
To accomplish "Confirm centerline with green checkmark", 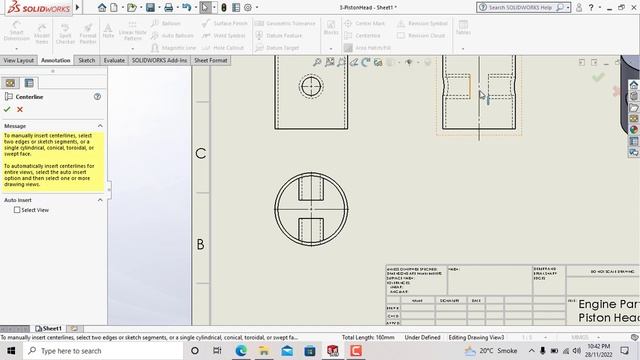I will coord(7,109).
